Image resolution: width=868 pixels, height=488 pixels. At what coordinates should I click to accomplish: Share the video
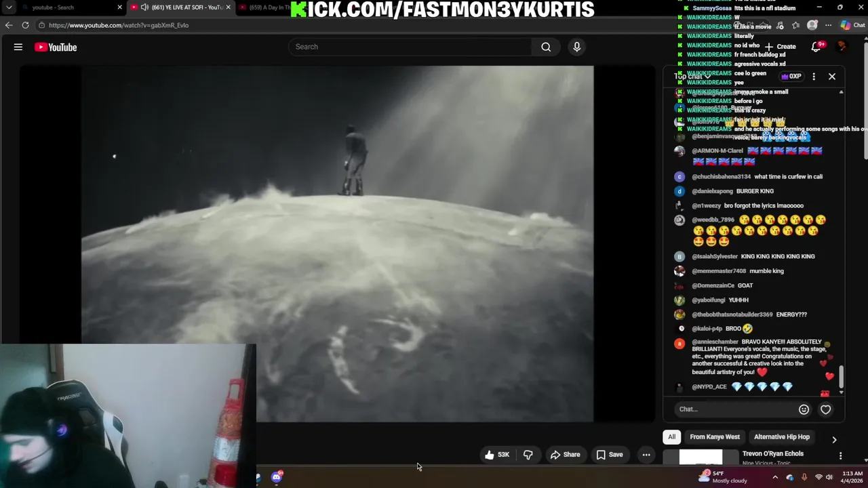coord(566,455)
